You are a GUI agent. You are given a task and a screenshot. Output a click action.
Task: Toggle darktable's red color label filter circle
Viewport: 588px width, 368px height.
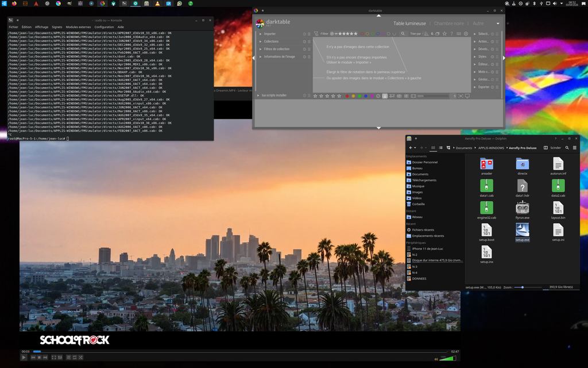(x=362, y=34)
